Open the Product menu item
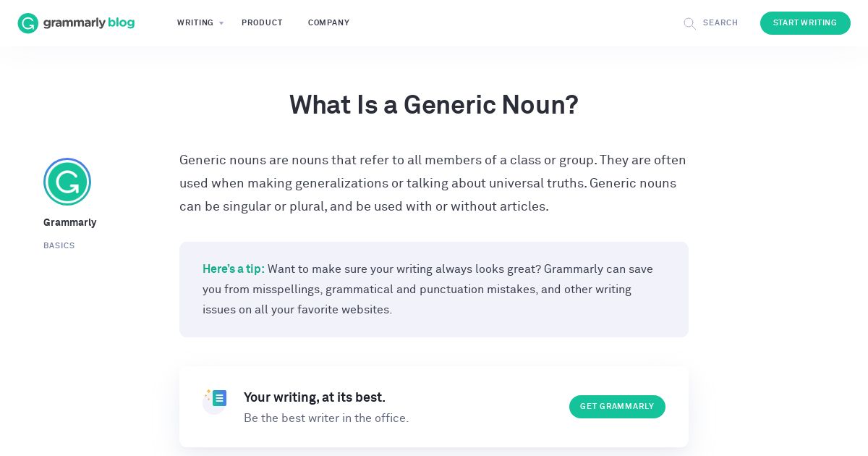This screenshot has height=456, width=868. click(x=262, y=23)
